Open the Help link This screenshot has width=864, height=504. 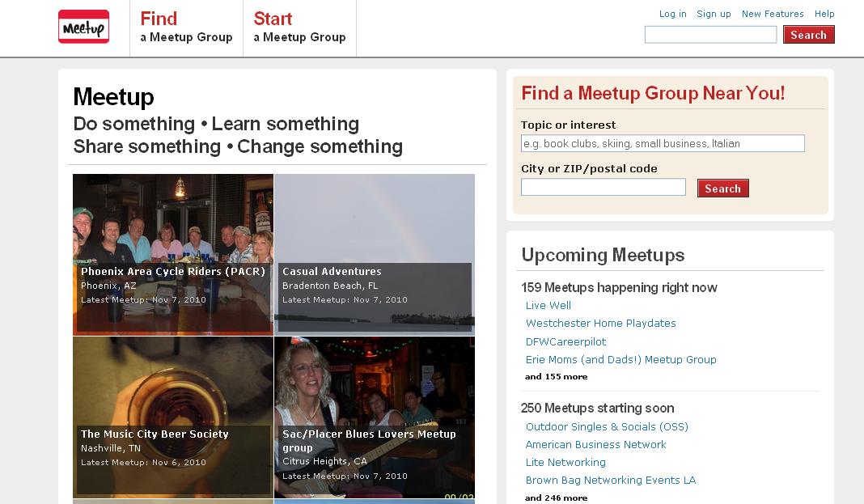[824, 14]
